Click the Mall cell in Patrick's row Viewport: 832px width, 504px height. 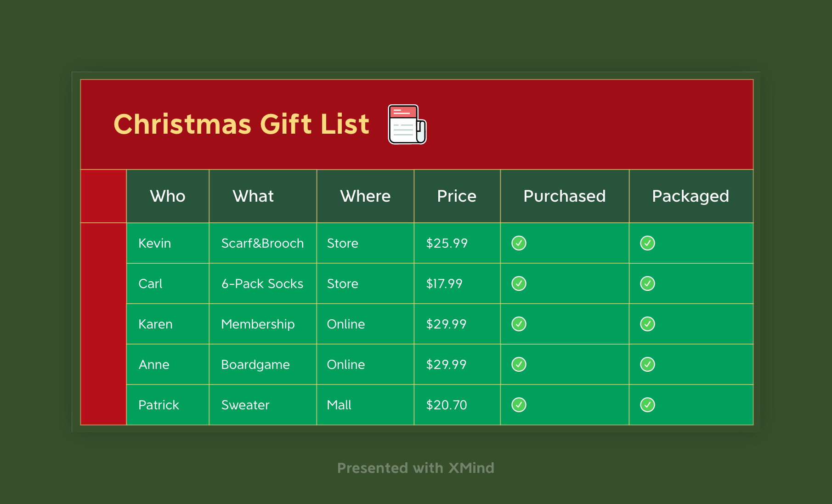tap(365, 405)
